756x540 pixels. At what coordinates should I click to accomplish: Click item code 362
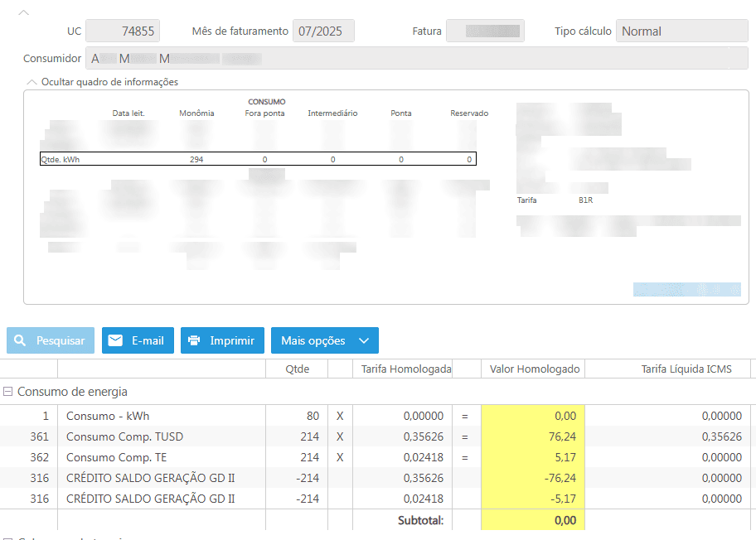click(40, 457)
